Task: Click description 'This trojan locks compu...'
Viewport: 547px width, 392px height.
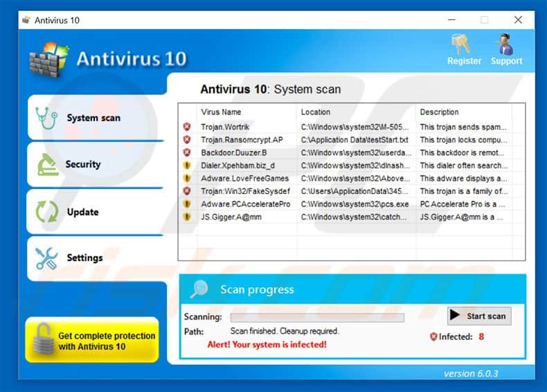Action: (x=464, y=140)
